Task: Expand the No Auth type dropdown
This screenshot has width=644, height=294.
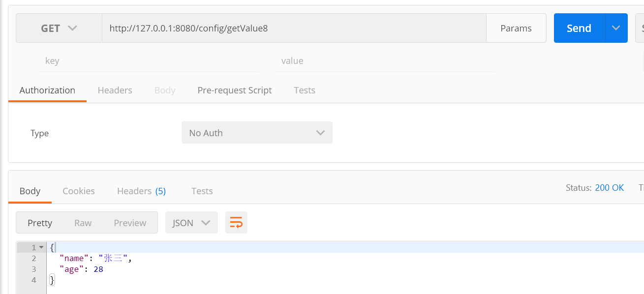Action: coord(257,133)
